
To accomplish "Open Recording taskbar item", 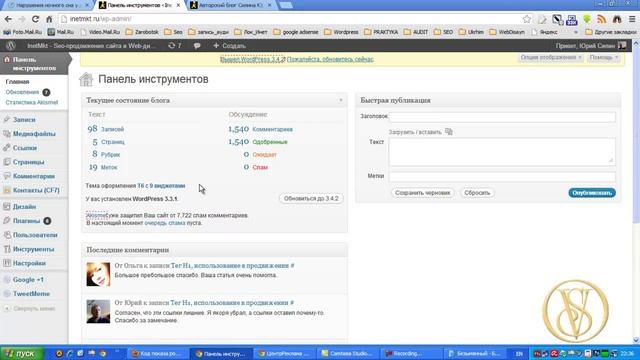I will pyautogui.click(x=410, y=353).
